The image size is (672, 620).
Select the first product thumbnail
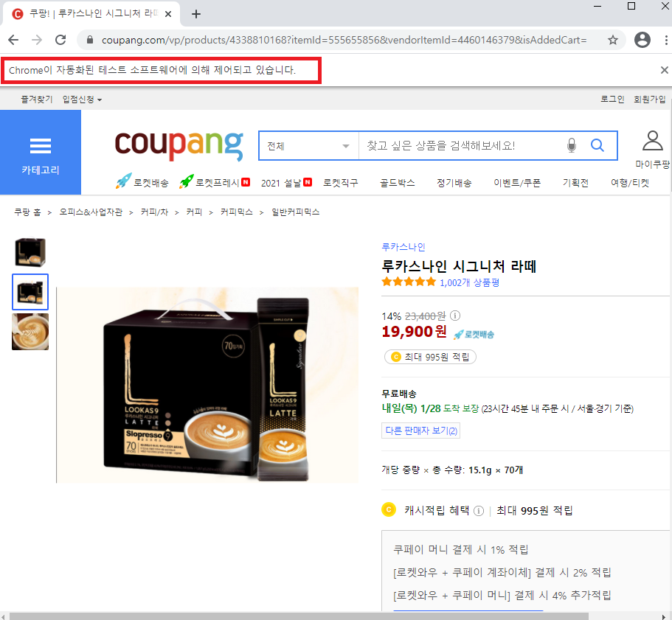(x=30, y=252)
